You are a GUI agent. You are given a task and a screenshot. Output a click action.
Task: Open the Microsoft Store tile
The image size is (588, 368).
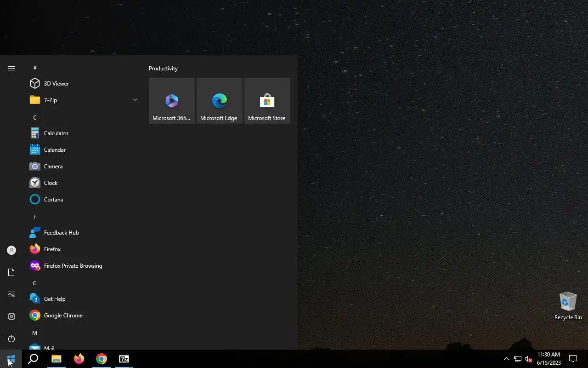[x=267, y=101]
